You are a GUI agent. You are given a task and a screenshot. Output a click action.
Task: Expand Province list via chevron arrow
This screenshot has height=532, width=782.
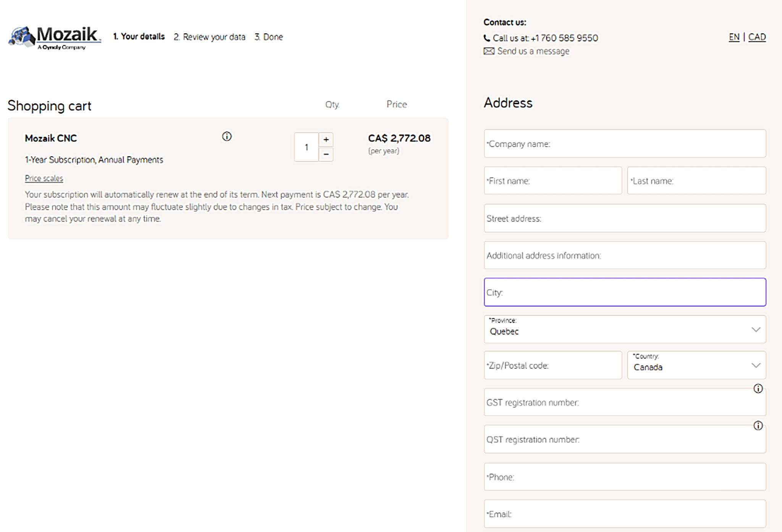click(756, 330)
